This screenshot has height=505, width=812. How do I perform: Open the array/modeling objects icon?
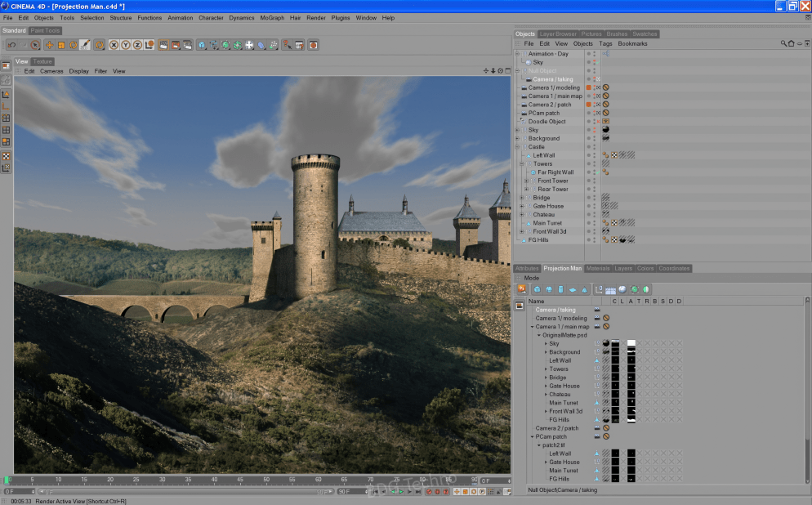238,45
